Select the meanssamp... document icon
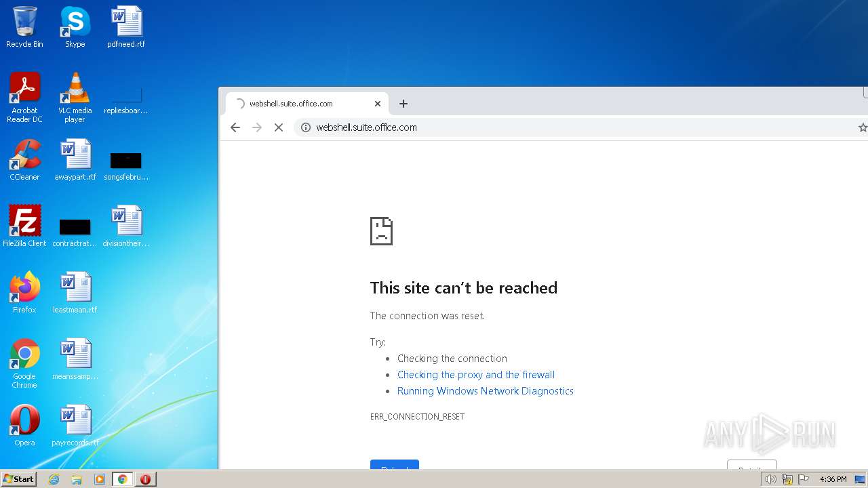 pyautogui.click(x=75, y=359)
